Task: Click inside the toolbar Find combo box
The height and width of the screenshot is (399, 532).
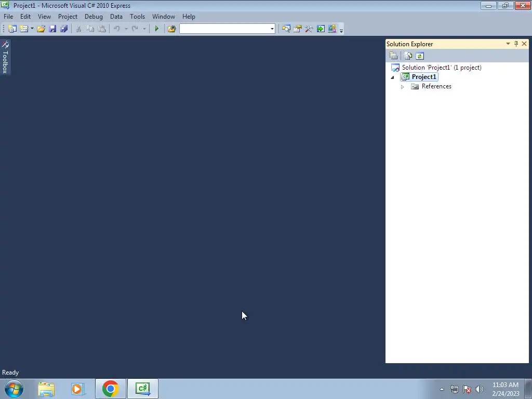Action: coord(224,29)
